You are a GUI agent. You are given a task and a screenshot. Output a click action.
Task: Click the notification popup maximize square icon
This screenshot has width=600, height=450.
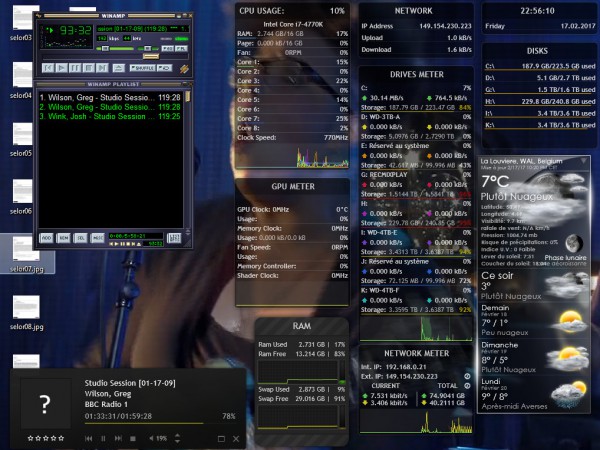(221, 439)
